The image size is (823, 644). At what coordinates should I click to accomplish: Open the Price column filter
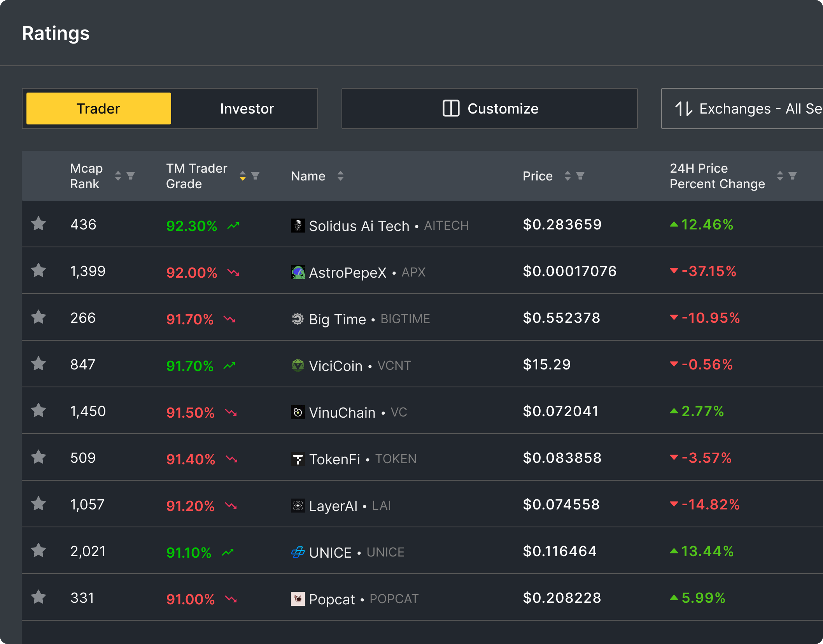pyautogui.click(x=580, y=176)
